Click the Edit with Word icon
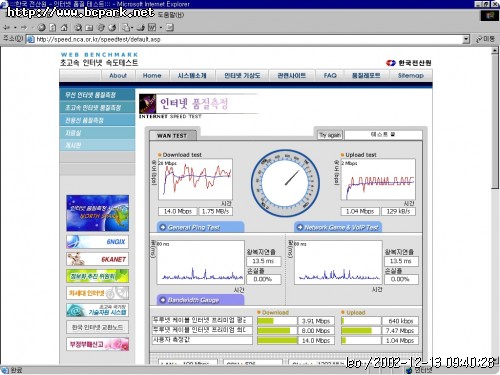 pyautogui.click(x=152, y=27)
